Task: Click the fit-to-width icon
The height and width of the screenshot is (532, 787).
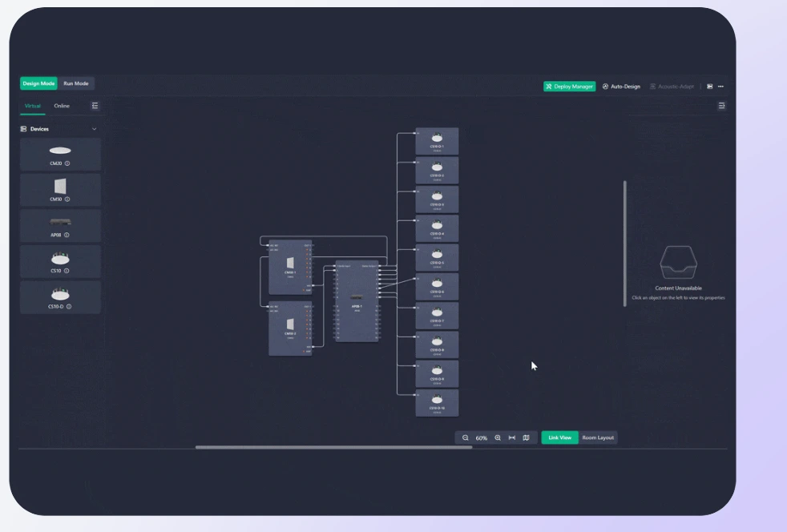Action: click(x=512, y=438)
